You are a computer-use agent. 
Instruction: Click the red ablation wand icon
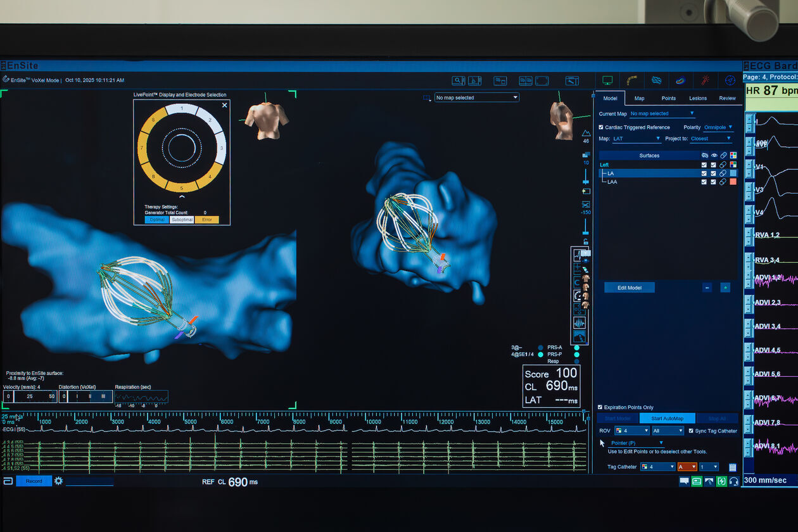pos(705,80)
